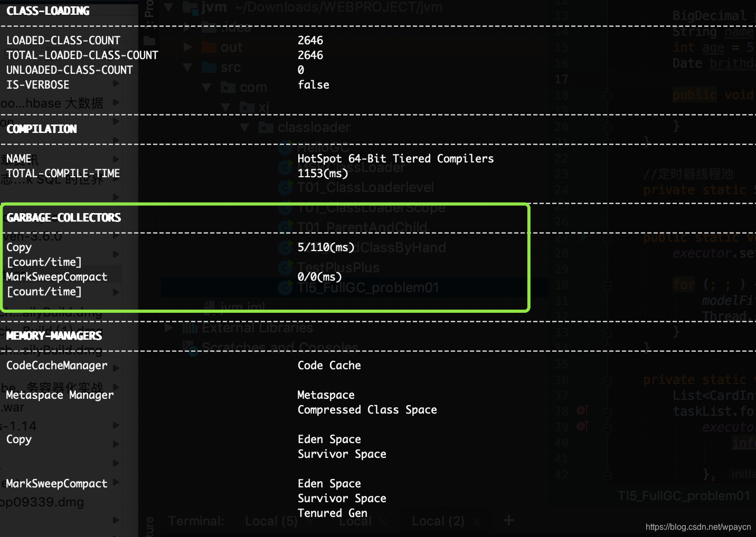Click the com package folder icon

pyautogui.click(x=228, y=87)
